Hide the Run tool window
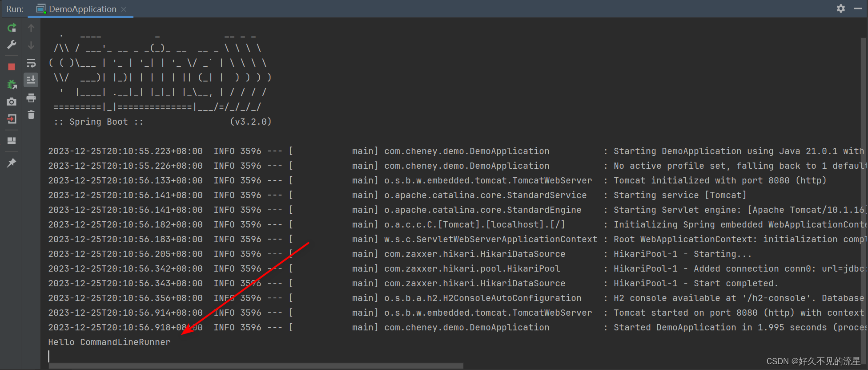Viewport: 868px width, 370px height. (858, 8)
